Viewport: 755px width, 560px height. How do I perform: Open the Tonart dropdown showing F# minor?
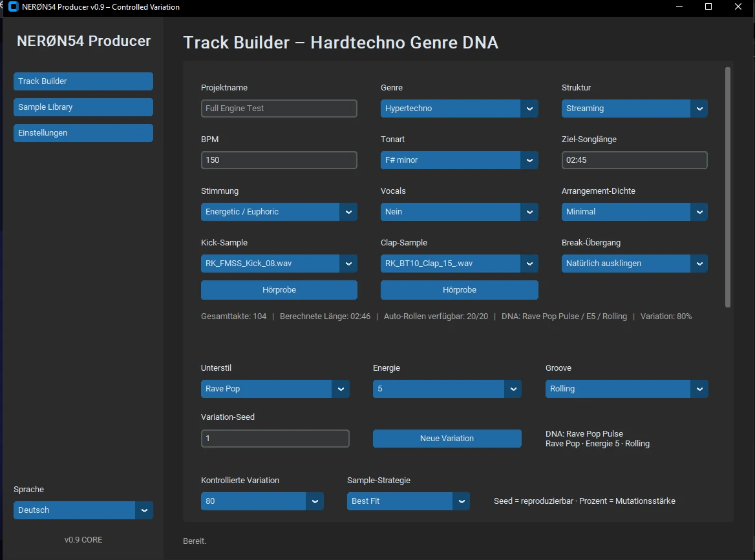click(x=460, y=160)
